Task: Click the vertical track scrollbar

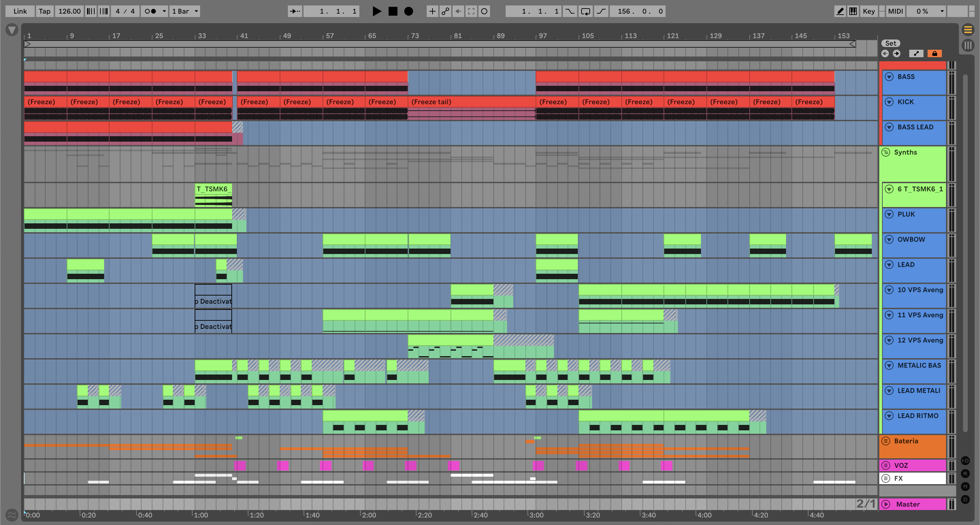Action: click(x=965, y=253)
